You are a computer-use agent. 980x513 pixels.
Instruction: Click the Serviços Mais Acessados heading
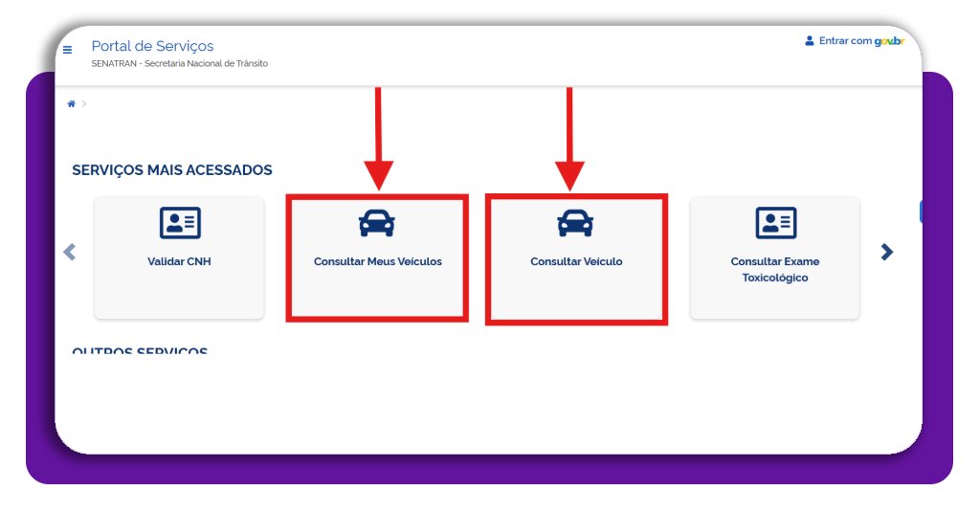point(172,170)
